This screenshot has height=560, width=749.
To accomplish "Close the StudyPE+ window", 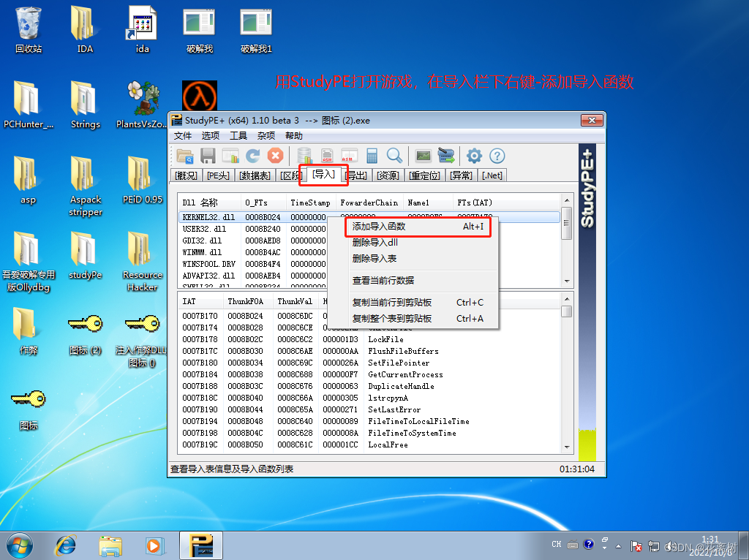I will pos(592,121).
